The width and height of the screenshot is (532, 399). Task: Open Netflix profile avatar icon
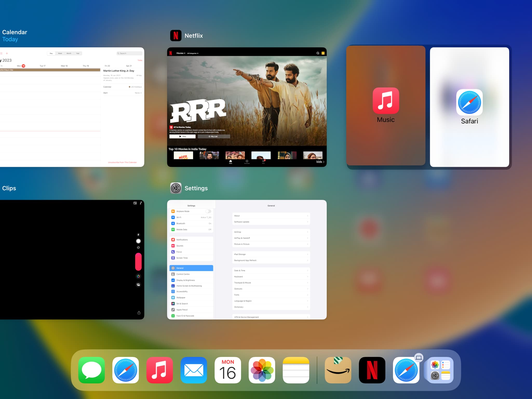[x=323, y=53]
